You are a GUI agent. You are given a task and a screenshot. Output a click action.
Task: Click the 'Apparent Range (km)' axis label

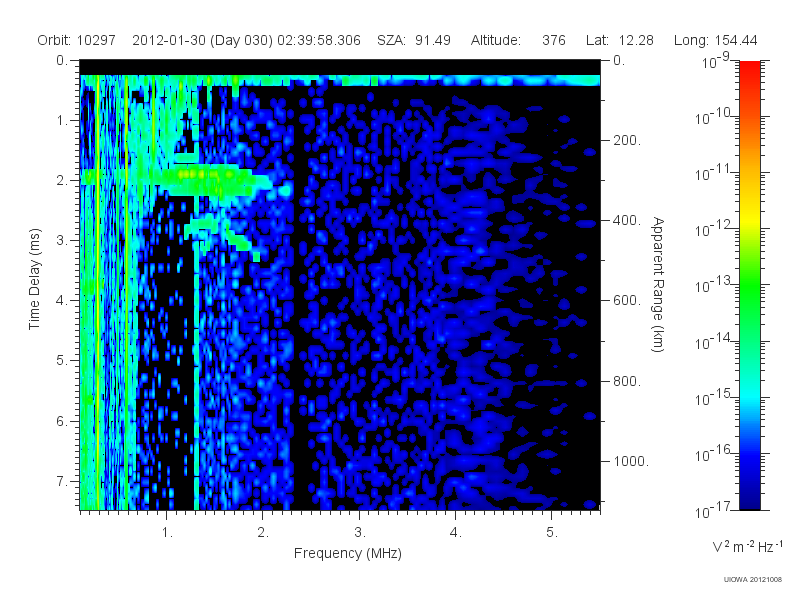coord(658,284)
